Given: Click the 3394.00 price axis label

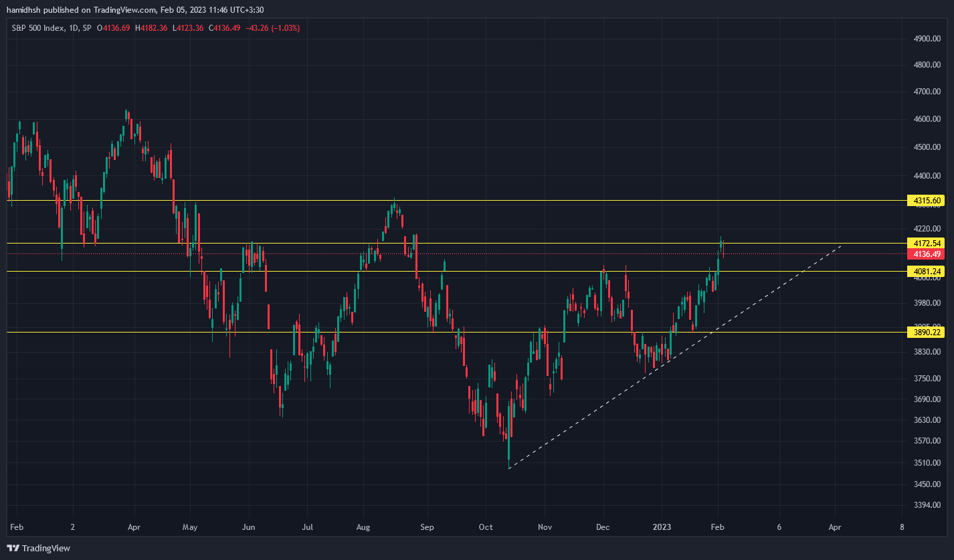Looking at the screenshot, I should point(927,505).
